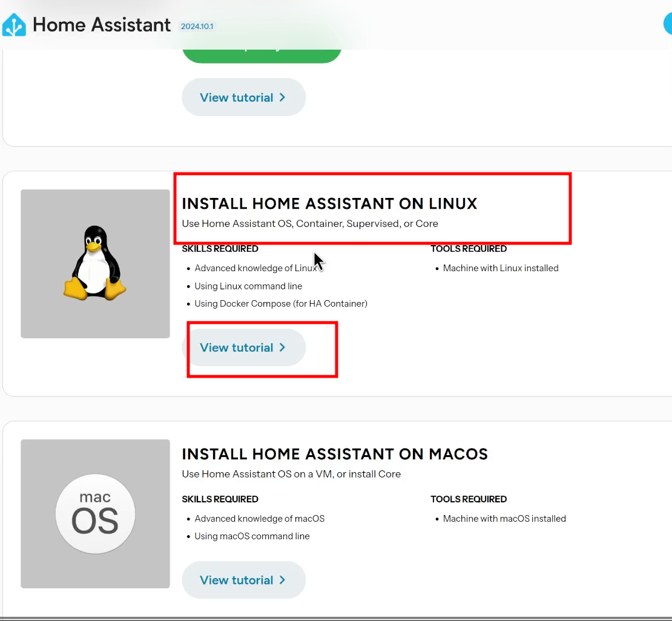Click the "Install Home Assistant on Linux" heading
The image size is (672, 621).
pos(329,203)
